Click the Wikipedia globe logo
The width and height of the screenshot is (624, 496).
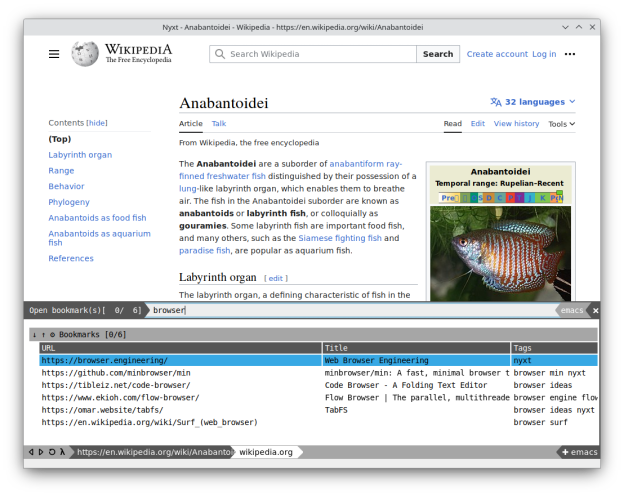(x=85, y=54)
